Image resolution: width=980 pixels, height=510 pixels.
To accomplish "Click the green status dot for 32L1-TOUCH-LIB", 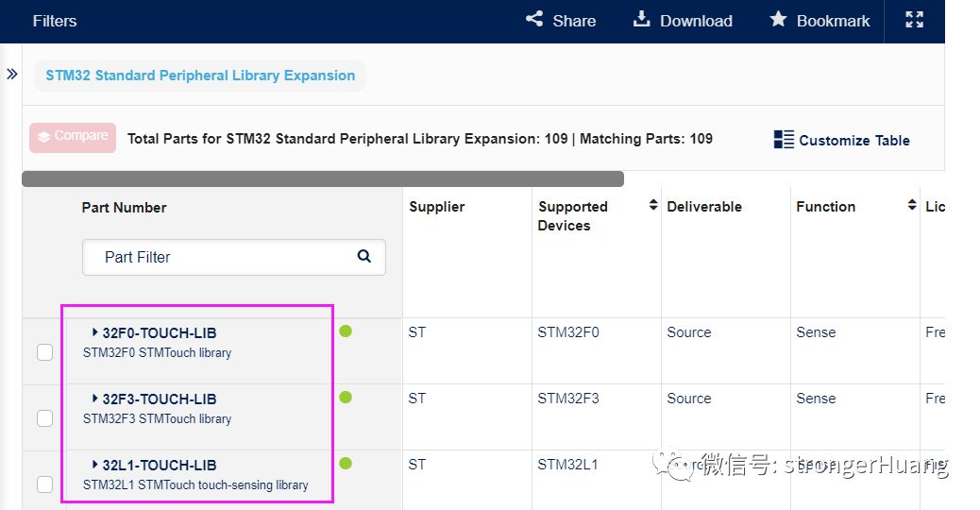I will 346,463.
